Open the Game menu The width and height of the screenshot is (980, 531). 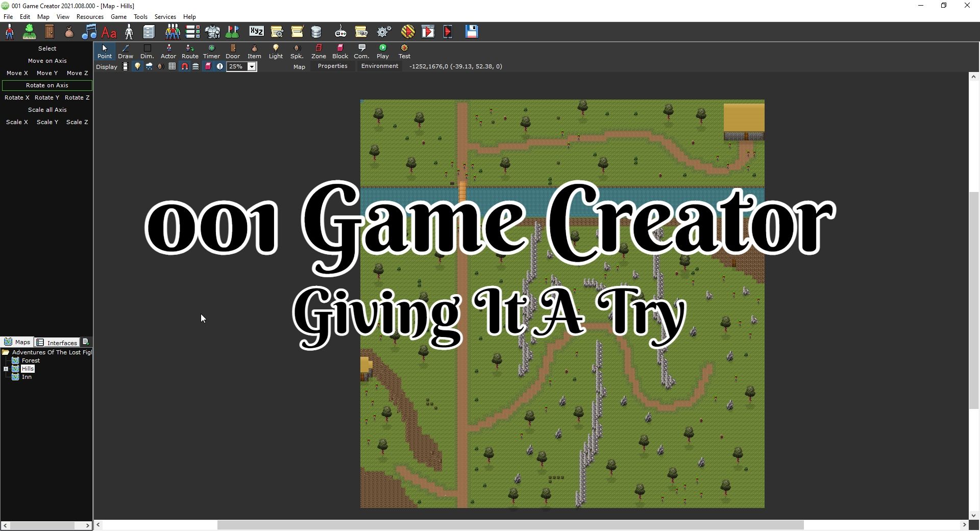[x=118, y=16]
